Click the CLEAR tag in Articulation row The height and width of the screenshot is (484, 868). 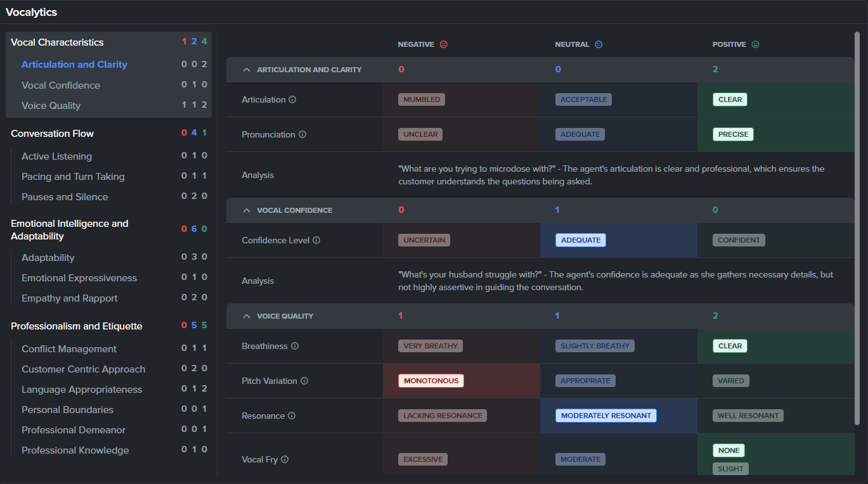730,99
